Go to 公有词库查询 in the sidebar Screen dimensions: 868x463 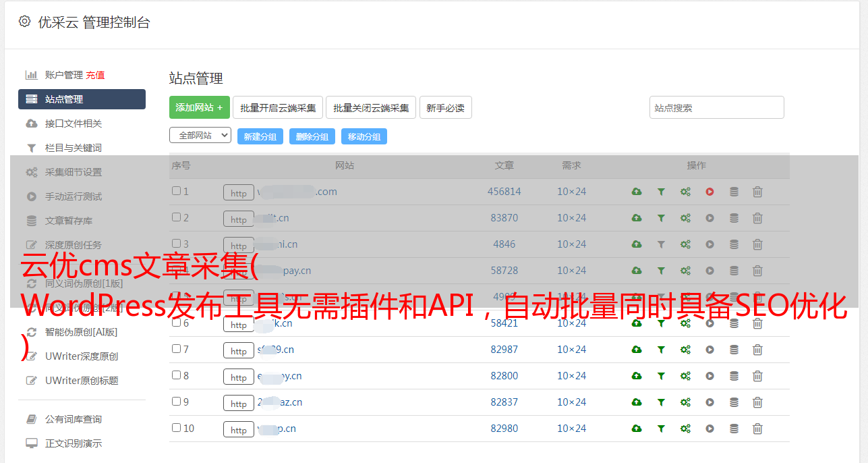tap(74, 419)
